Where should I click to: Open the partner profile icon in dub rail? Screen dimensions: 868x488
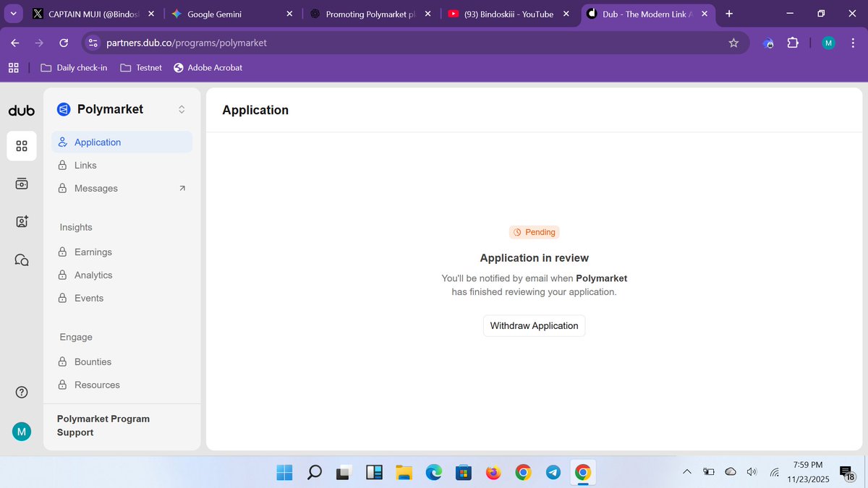click(22, 222)
